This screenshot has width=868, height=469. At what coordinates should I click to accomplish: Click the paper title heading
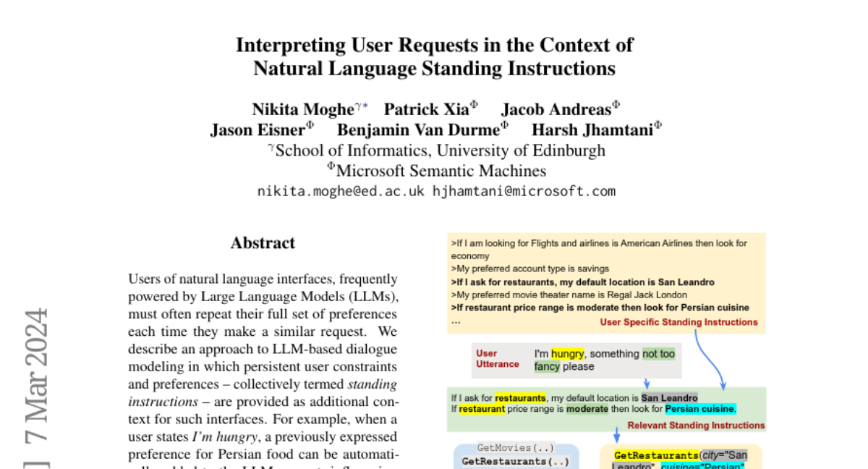pyautogui.click(x=434, y=56)
